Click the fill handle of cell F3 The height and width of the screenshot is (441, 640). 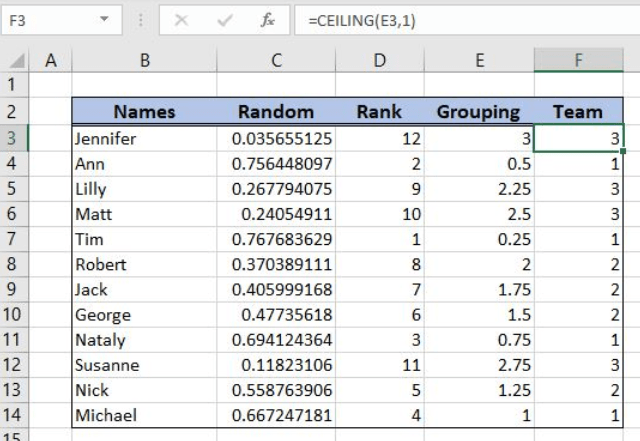click(x=623, y=151)
